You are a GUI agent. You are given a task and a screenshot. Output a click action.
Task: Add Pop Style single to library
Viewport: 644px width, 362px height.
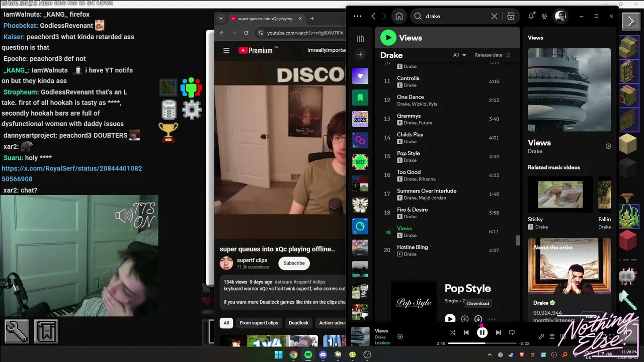pyautogui.click(x=465, y=319)
